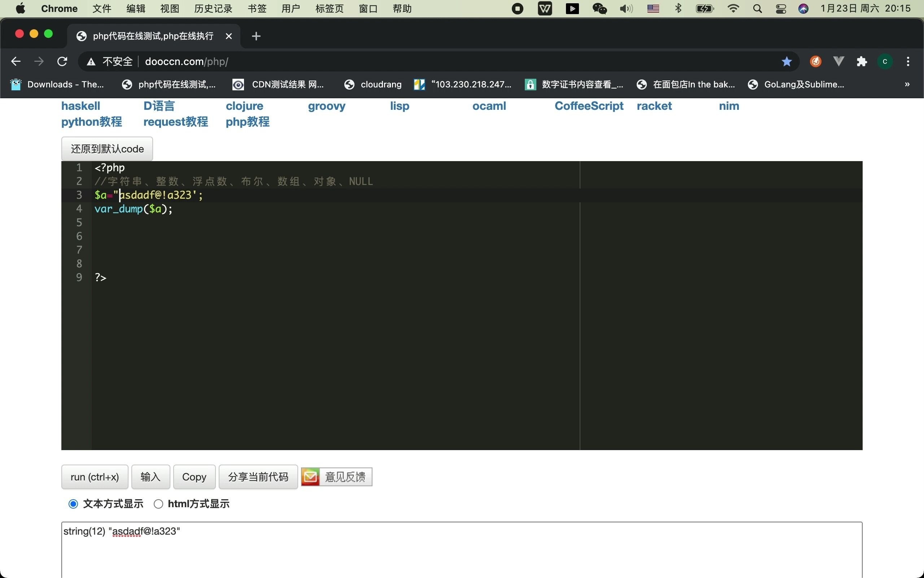The width and height of the screenshot is (924, 578).
Task: Open the 历史记录 menu
Action: [x=213, y=8]
